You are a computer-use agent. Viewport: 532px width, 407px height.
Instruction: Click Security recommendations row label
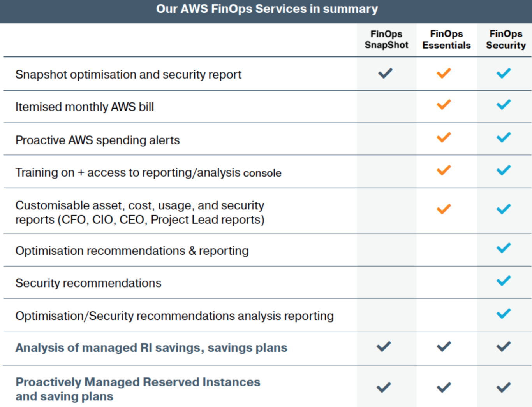pos(88,283)
